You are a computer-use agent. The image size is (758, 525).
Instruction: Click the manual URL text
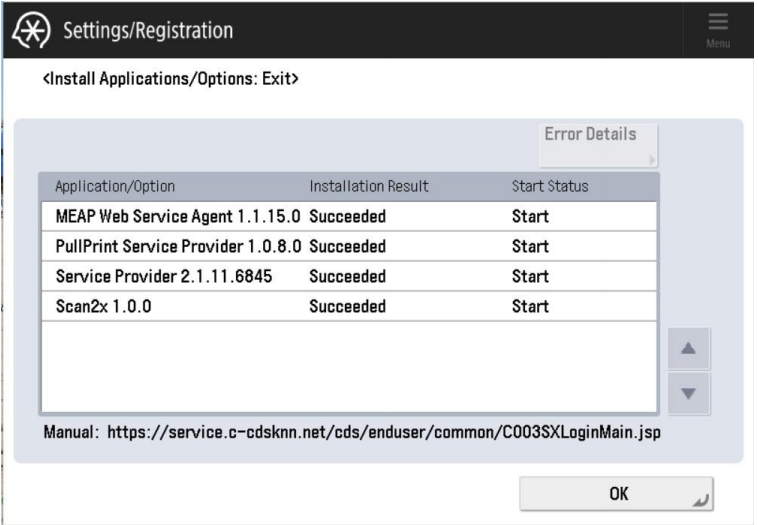[383, 434]
